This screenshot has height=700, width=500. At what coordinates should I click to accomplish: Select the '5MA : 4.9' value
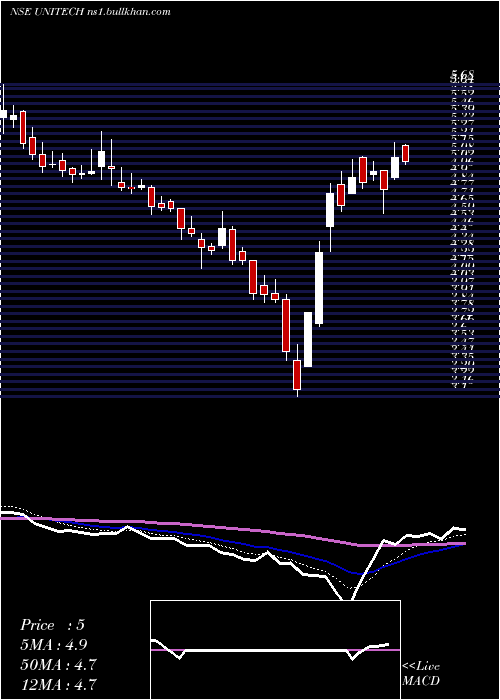pos(54,645)
